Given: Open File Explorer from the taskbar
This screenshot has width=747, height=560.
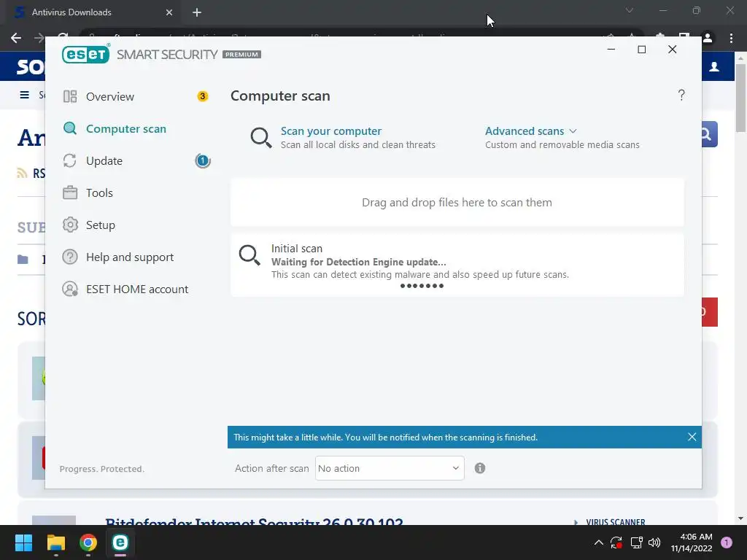Looking at the screenshot, I should pos(55,542).
